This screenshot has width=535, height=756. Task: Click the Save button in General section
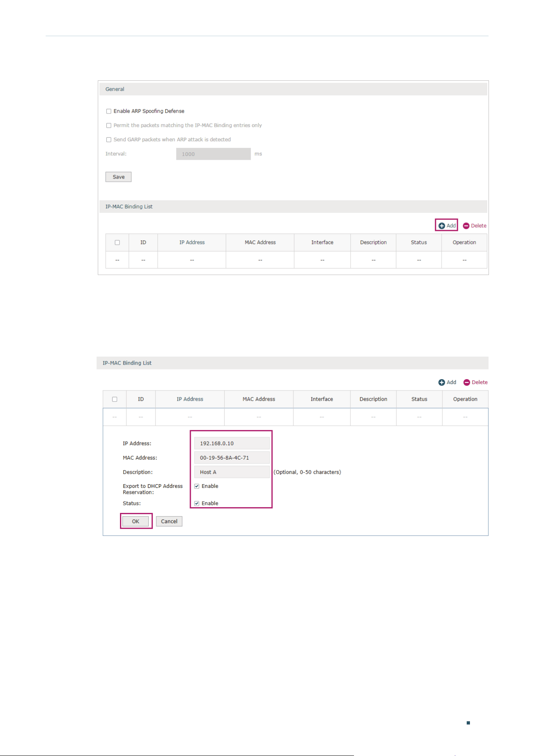118,177
